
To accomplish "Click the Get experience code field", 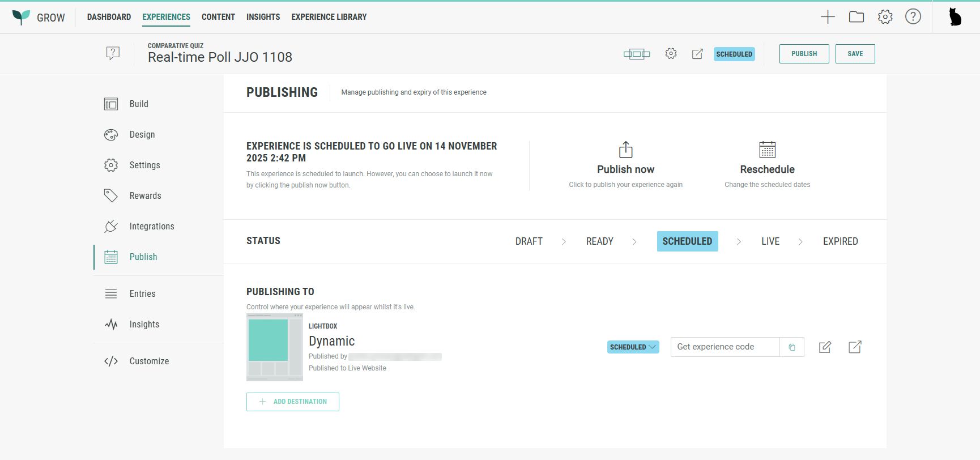I will coord(725,347).
